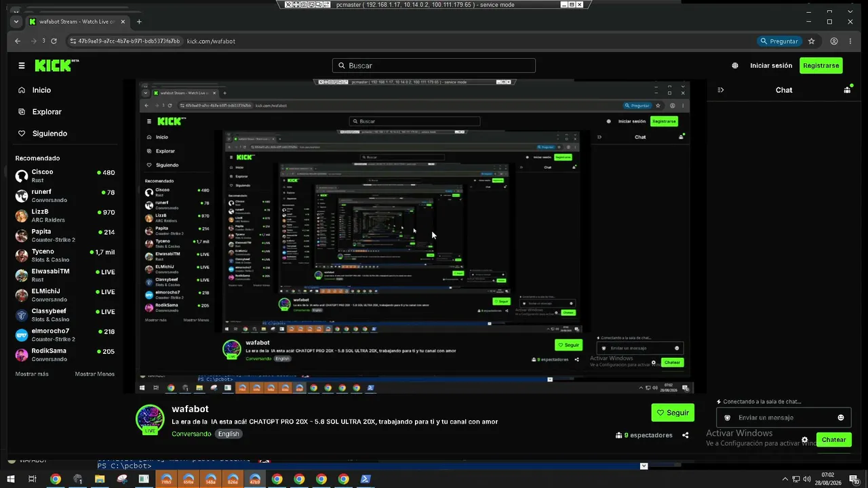868x488 pixels.
Task: Reload the kick.com page
Action: coord(54,41)
